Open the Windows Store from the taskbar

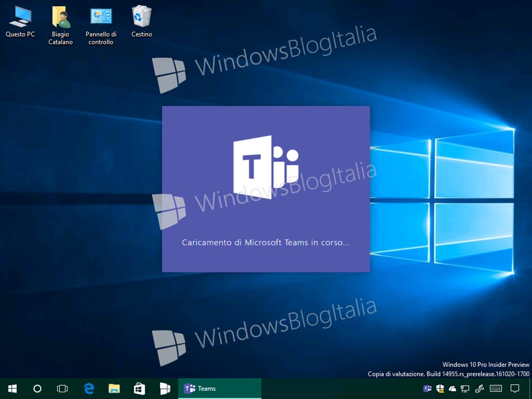[140, 388]
